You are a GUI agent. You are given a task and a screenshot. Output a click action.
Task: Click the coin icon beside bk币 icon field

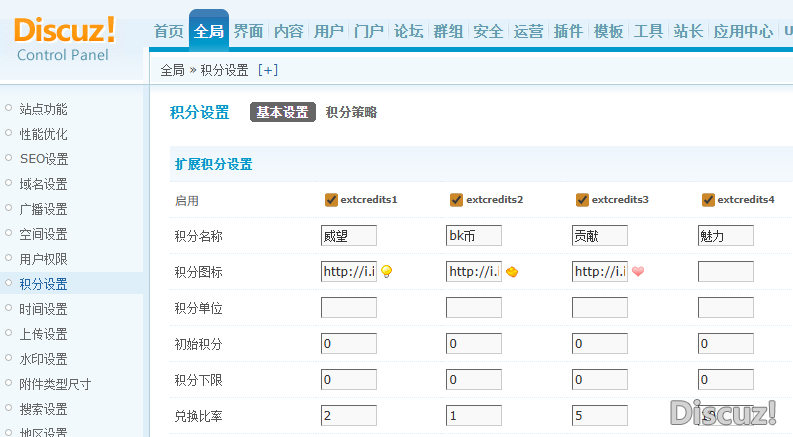512,272
